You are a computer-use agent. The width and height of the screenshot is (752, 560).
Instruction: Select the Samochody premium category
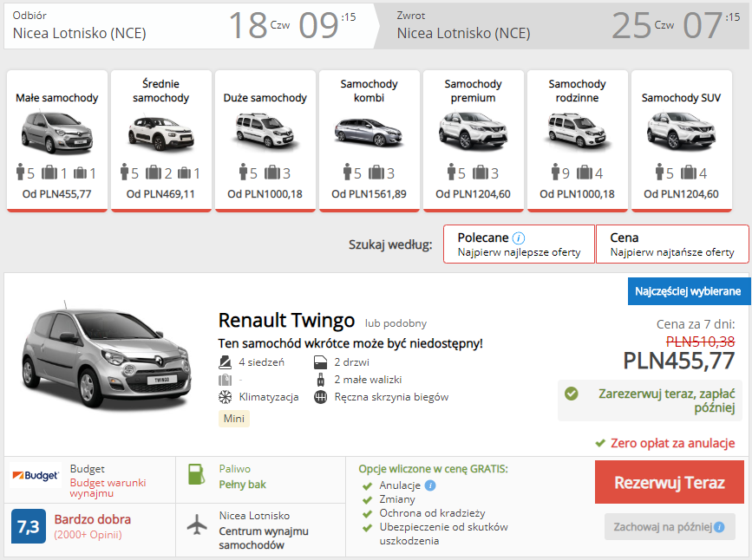[x=474, y=140]
